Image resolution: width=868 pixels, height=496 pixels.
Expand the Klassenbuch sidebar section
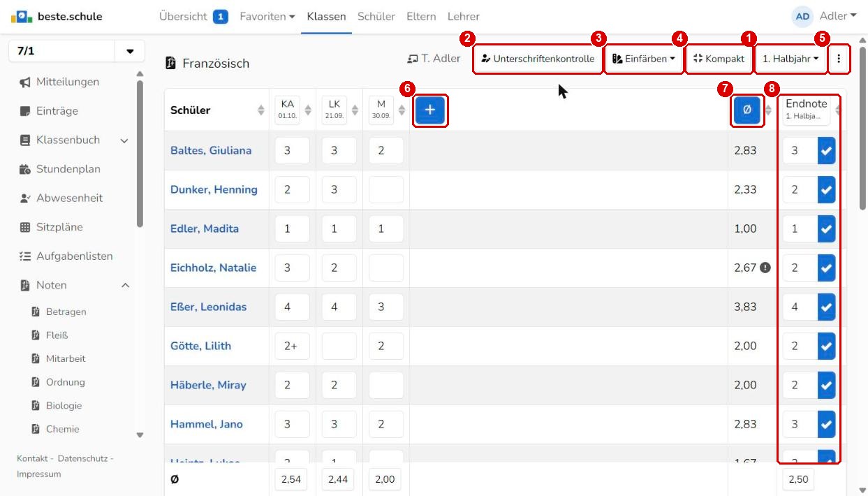124,140
